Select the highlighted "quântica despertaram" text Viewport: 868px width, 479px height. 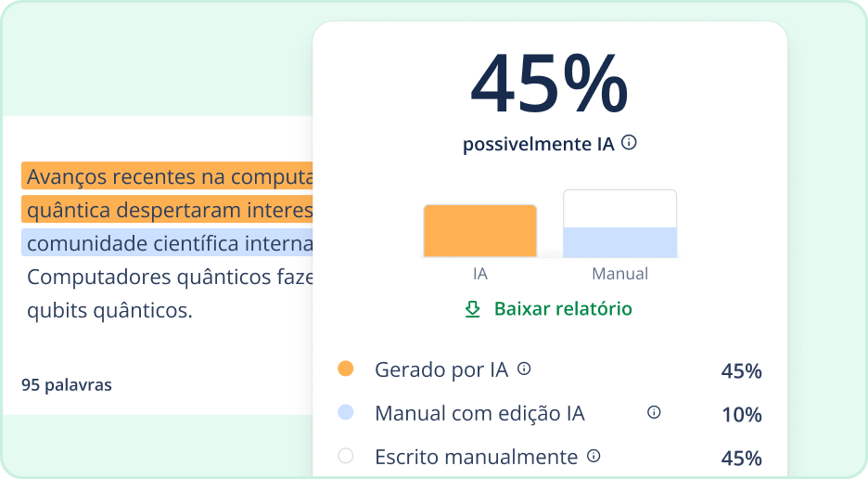click(170, 210)
